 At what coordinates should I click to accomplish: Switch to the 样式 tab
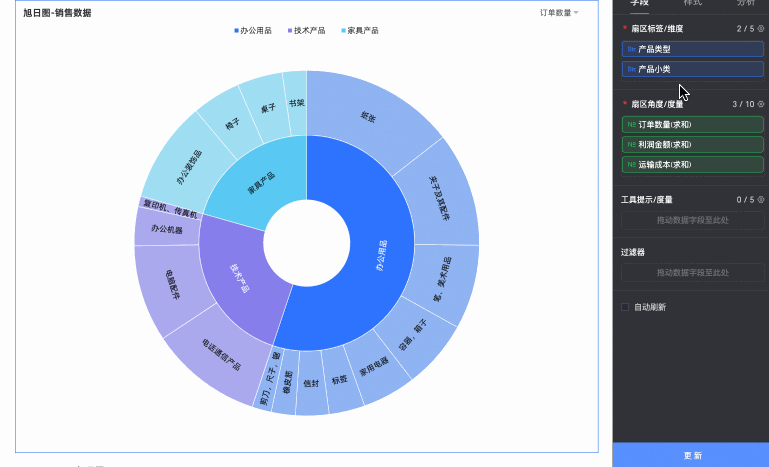coord(692,3)
